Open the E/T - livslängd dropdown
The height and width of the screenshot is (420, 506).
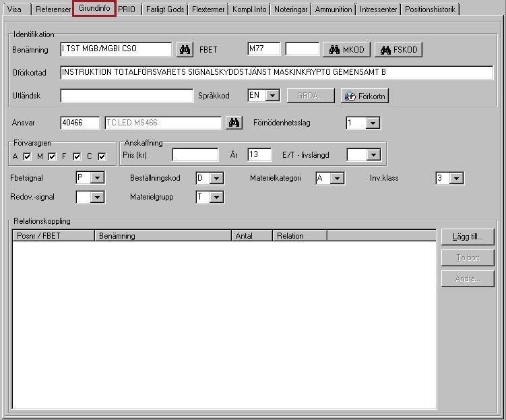tap(373, 154)
